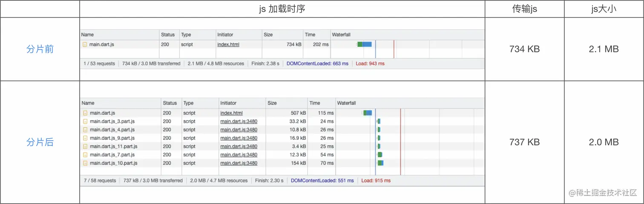Click the file icon beside main.dart.js_11.part.js
644x204 pixels.
(x=85, y=146)
